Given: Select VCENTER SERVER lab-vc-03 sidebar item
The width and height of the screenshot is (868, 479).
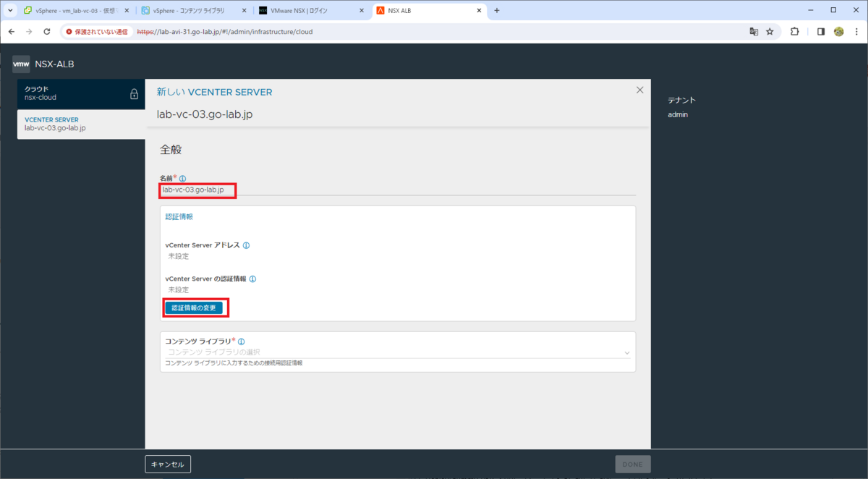Looking at the screenshot, I should click(x=81, y=124).
